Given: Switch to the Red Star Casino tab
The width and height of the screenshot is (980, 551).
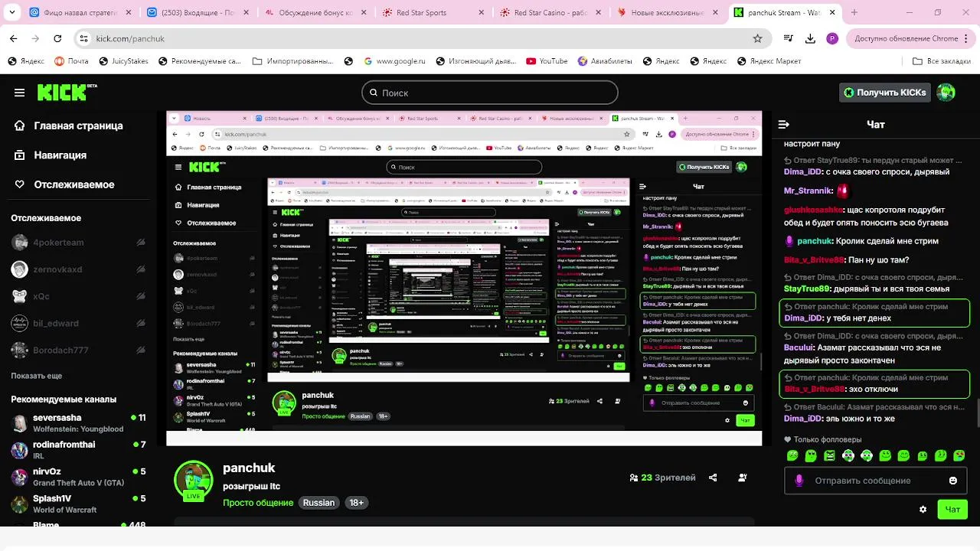Looking at the screenshot, I should (549, 12).
